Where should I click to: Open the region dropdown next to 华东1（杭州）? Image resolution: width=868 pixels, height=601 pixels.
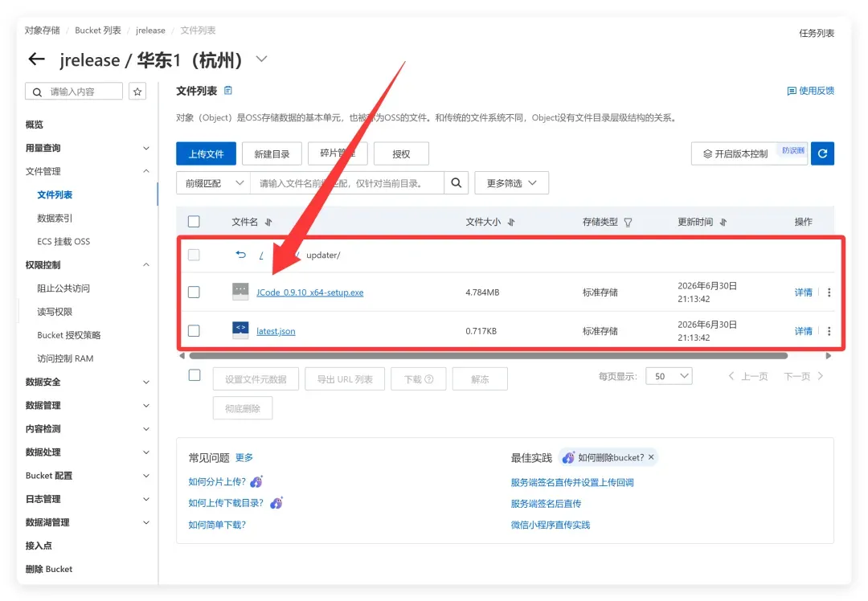pyautogui.click(x=262, y=59)
